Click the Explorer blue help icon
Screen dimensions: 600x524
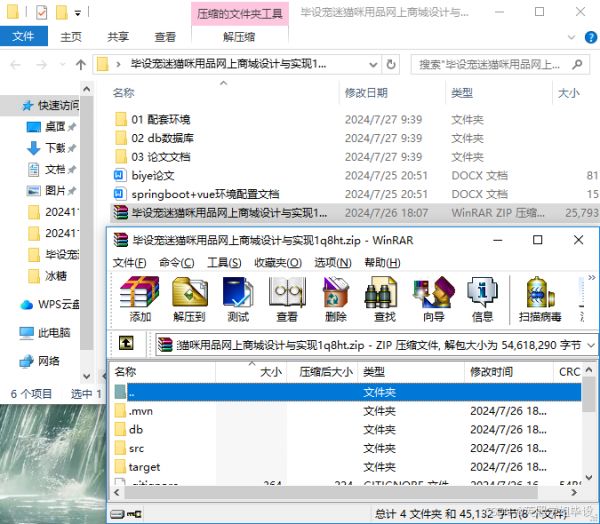click(590, 37)
